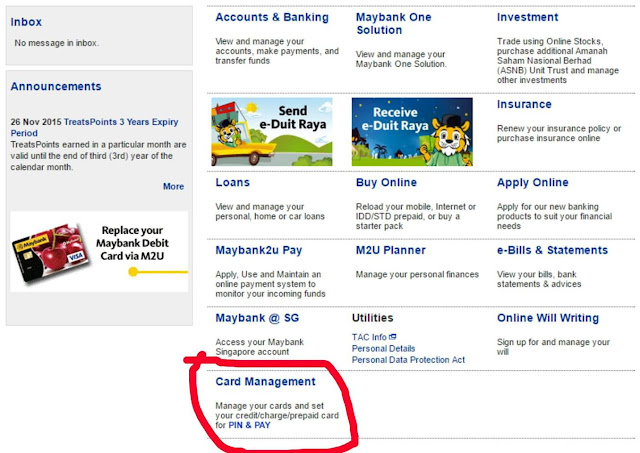Click the Announcements heading

pyautogui.click(x=56, y=87)
